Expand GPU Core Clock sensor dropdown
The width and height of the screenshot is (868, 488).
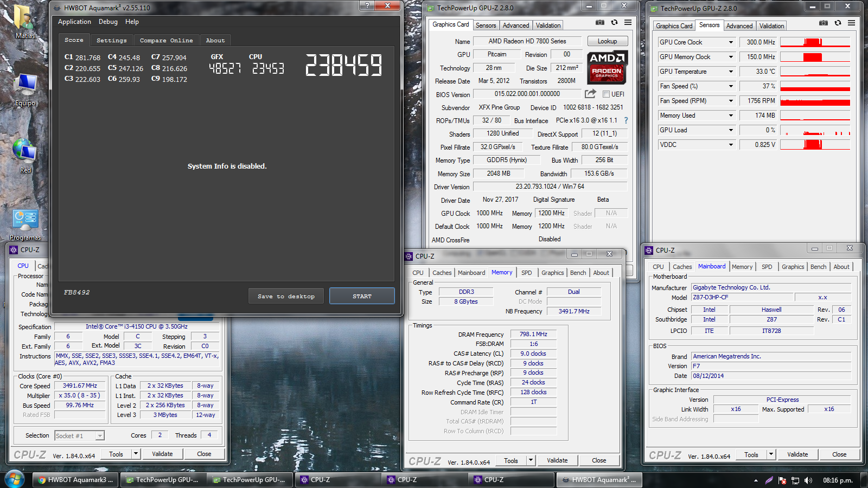730,42
